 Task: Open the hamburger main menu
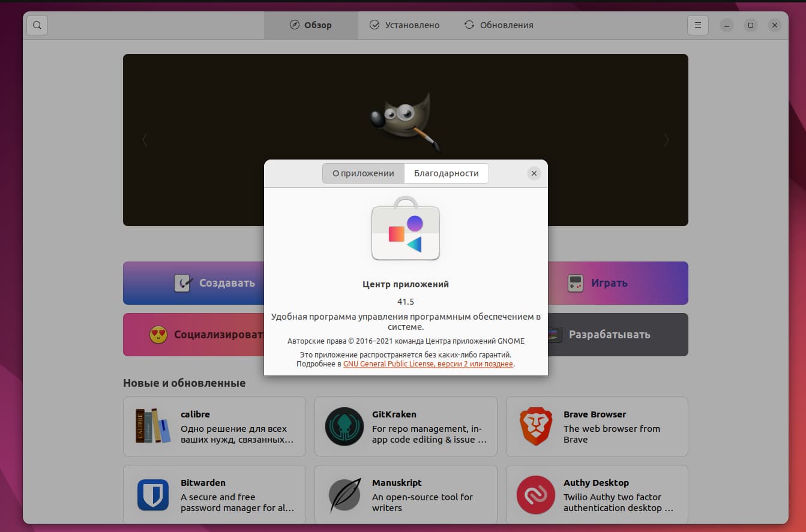pyautogui.click(x=698, y=25)
